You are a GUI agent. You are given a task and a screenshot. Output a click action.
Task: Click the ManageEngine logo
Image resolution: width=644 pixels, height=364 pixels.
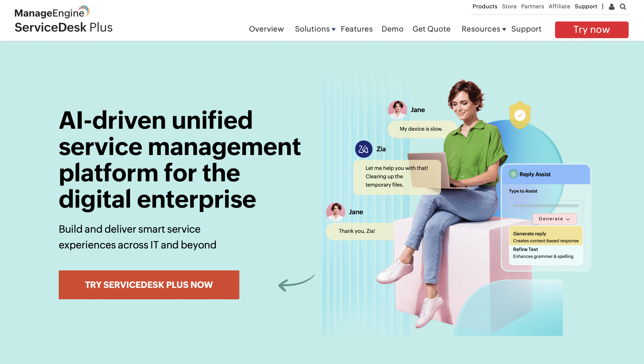(52, 12)
